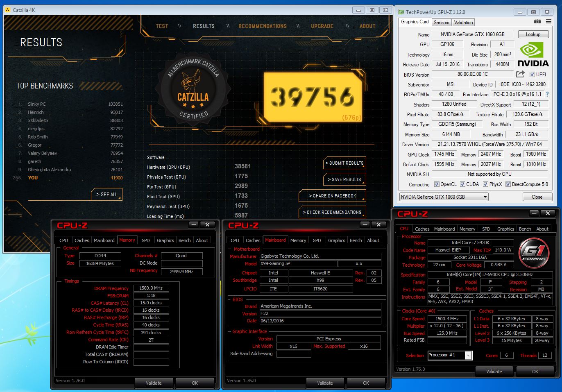Open the Sensors tab in GPU-Z

(441, 23)
